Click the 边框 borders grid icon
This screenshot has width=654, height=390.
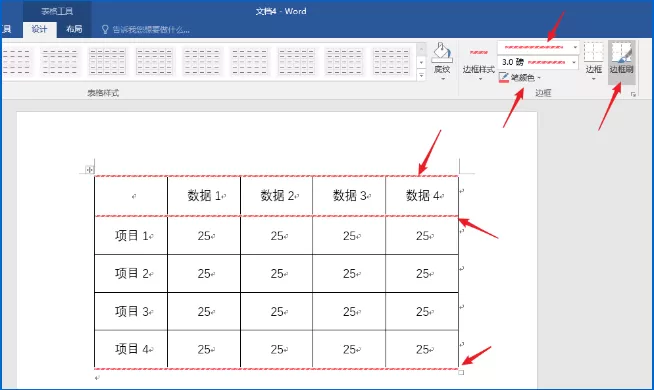(594, 52)
